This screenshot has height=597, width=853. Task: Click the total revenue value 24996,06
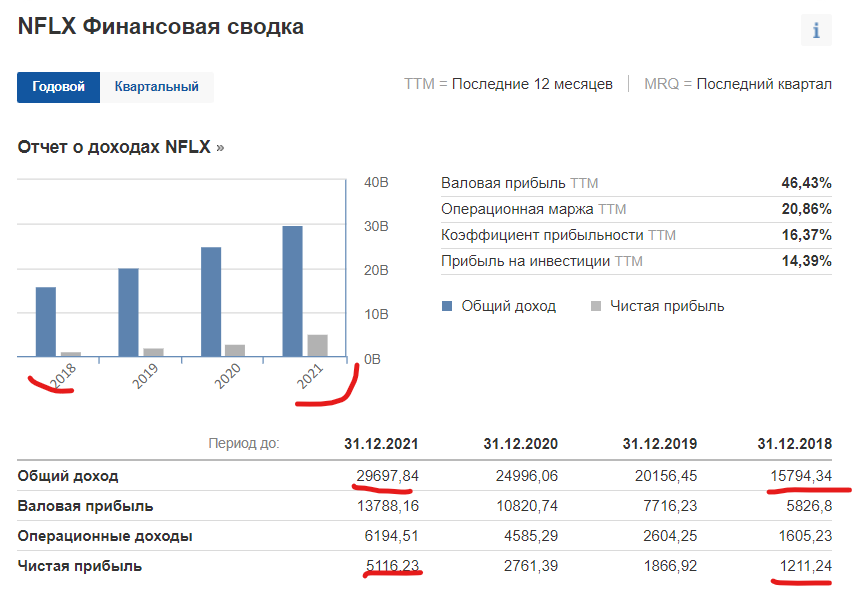(527, 476)
